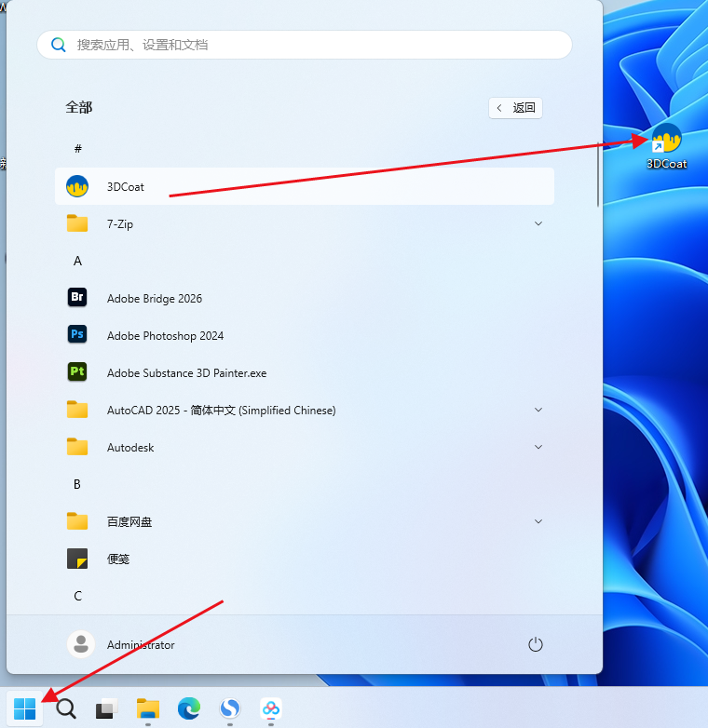Click the app list scrollbar thumb
Image resolution: width=708 pixels, height=728 pixels.
[597, 173]
